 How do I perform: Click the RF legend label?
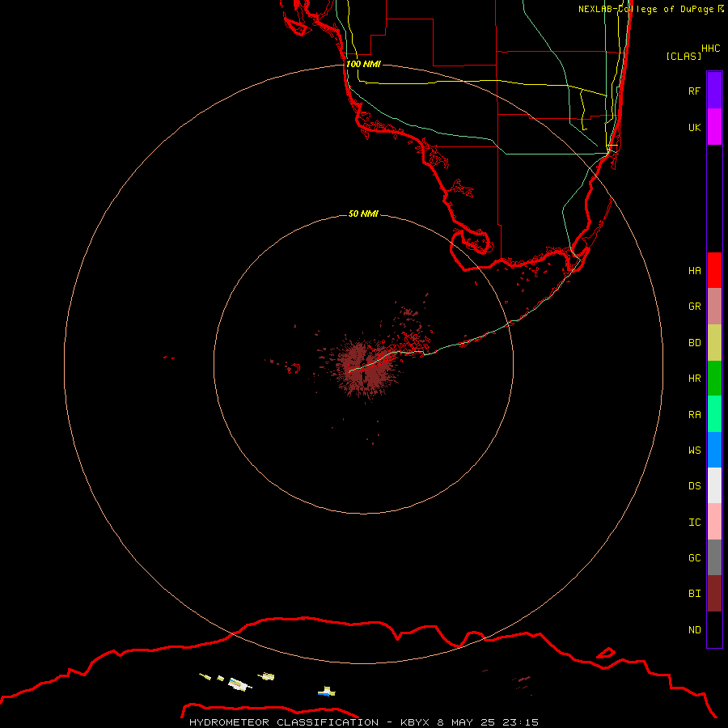tap(695, 91)
